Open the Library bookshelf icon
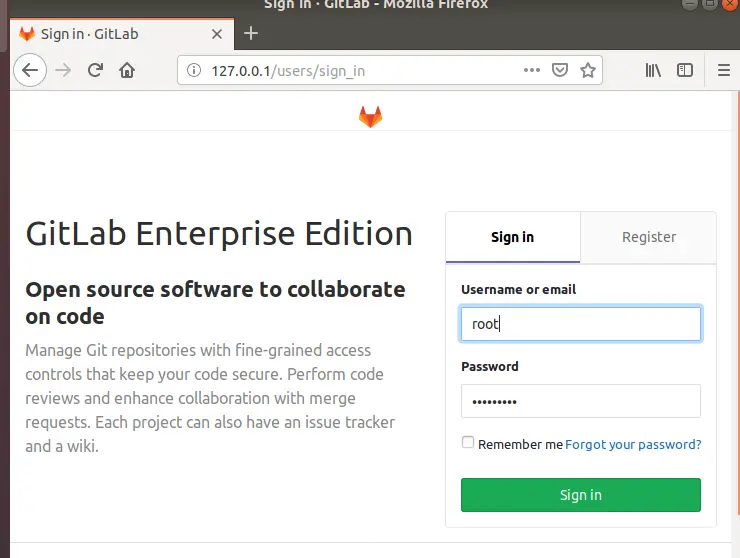Viewport: 740px width, 558px height. (x=653, y=70)
